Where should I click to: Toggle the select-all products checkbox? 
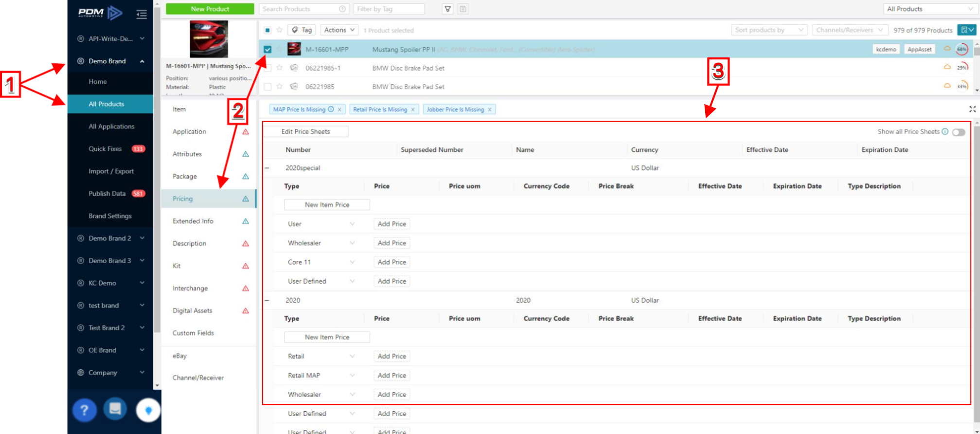coord(267,30)
